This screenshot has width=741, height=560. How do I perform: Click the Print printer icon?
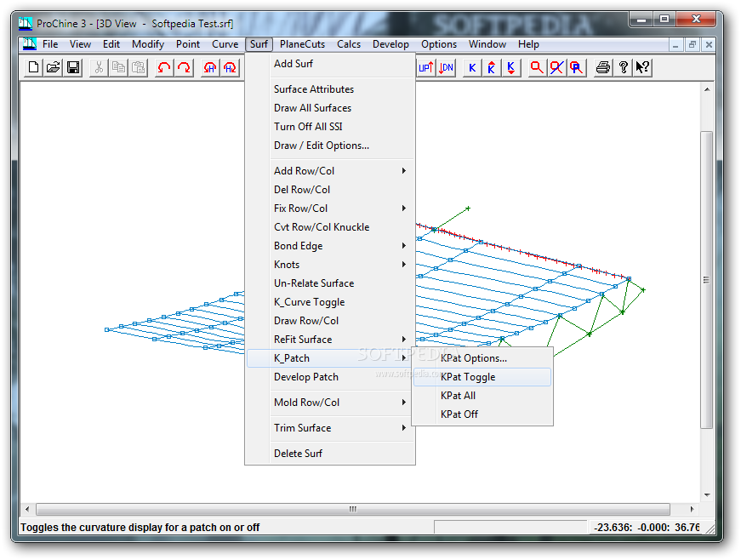(602, 67)
